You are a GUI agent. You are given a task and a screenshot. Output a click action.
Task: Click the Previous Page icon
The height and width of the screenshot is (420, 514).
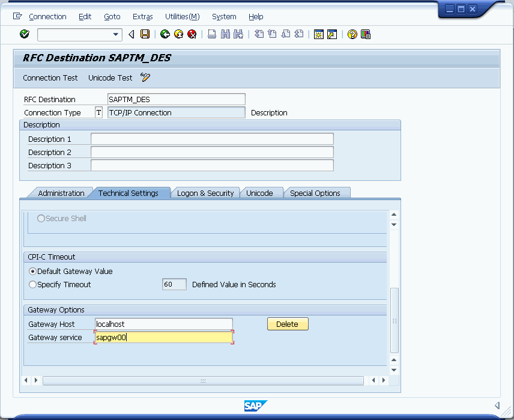(x=272, y=34)
